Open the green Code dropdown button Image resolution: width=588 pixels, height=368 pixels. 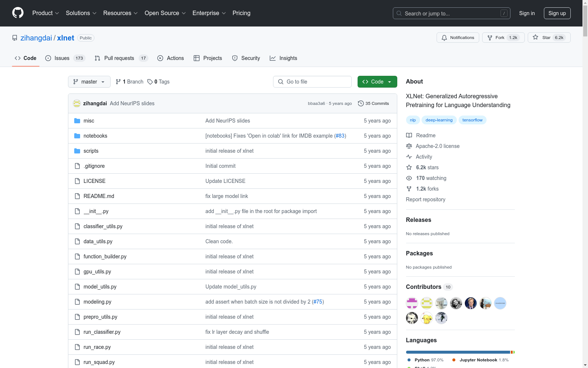(x=377, y=82)
